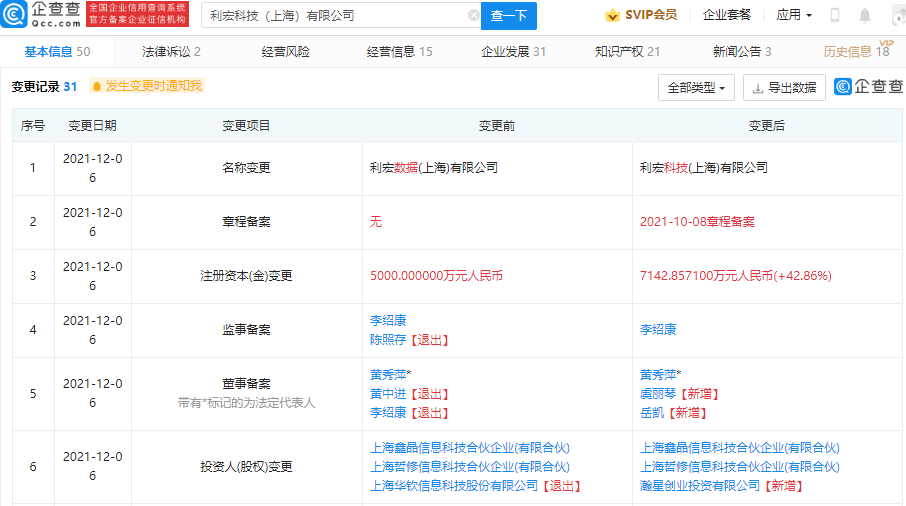Click 名称变更 cell
The image size is (906, 506).
click(x=246, y=168)
